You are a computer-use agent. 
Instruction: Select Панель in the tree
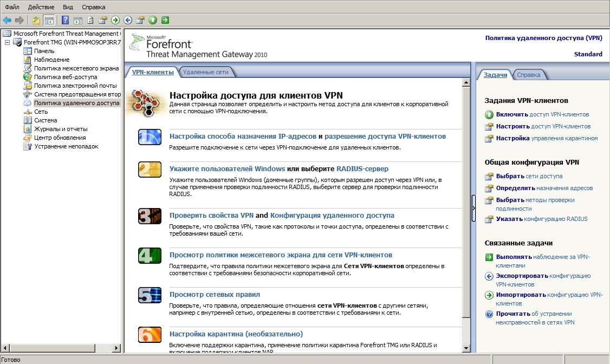44,51
